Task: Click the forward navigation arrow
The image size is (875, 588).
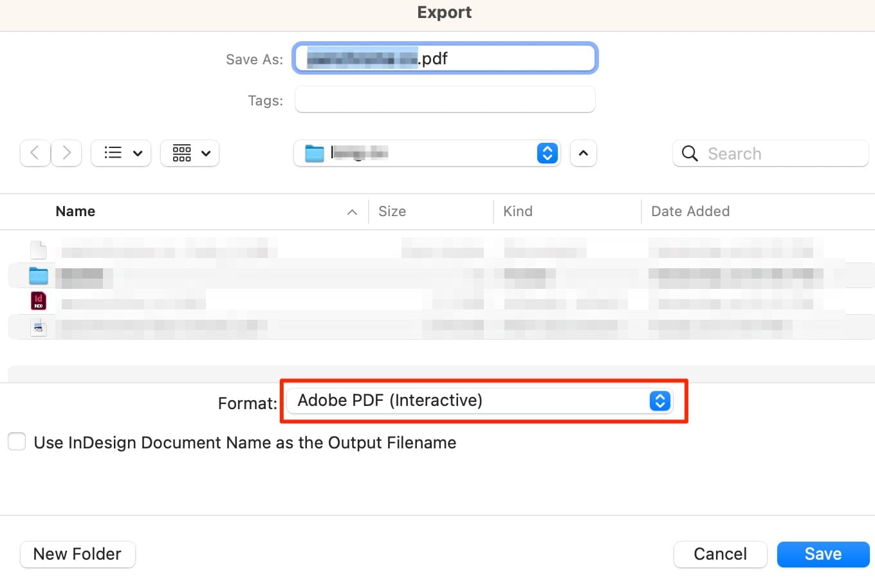Action: pos(66,153)
